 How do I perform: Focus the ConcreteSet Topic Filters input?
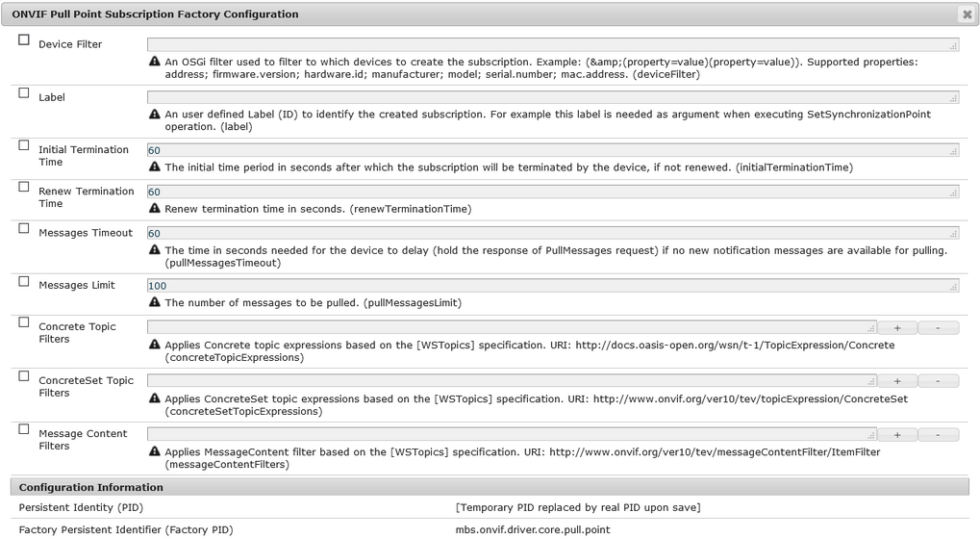coord(512,381)
